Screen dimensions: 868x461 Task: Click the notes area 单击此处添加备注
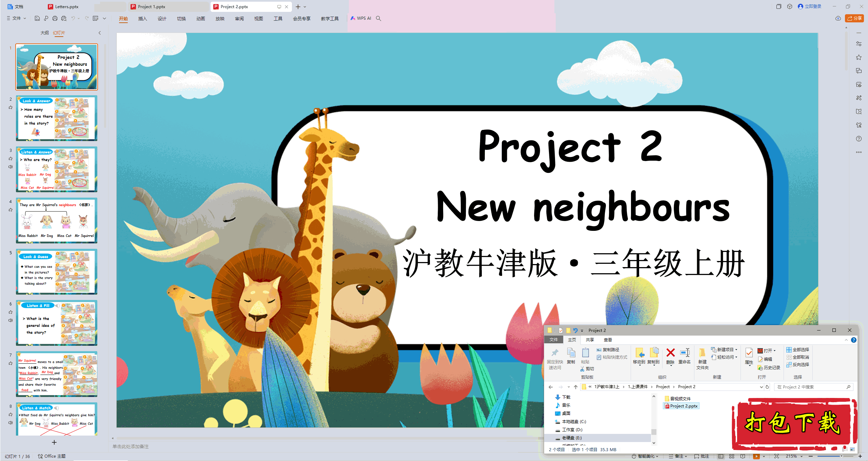pyautogui.click(x=131, y=446)
